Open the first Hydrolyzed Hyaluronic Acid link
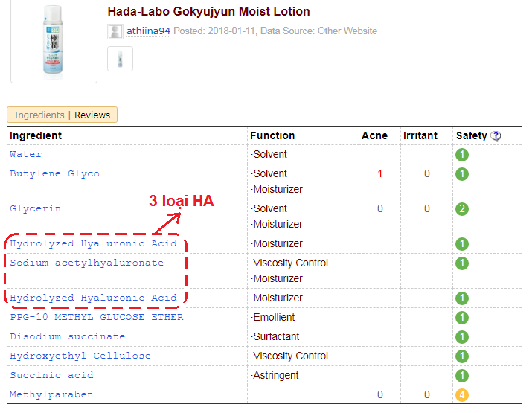 [93, 243]
